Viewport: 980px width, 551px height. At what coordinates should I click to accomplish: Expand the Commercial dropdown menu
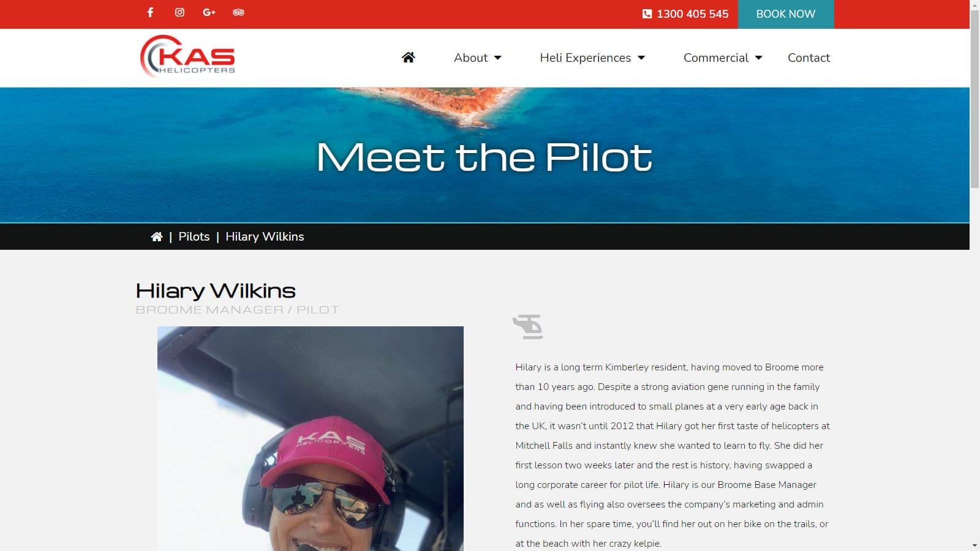(x=723, y=58)
